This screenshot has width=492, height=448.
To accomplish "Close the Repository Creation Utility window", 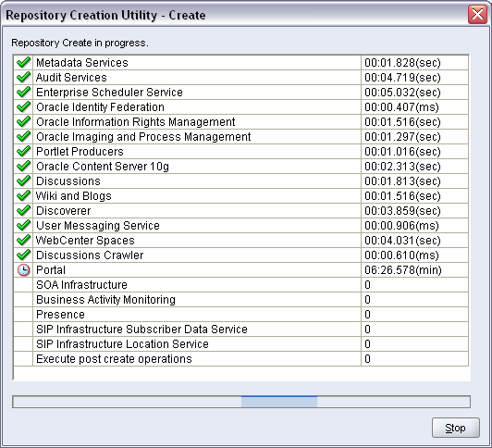I will (x=477, y=15).
